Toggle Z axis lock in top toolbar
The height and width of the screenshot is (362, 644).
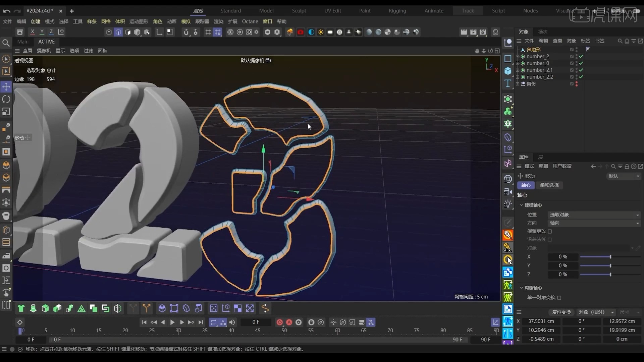coord(51,32)
